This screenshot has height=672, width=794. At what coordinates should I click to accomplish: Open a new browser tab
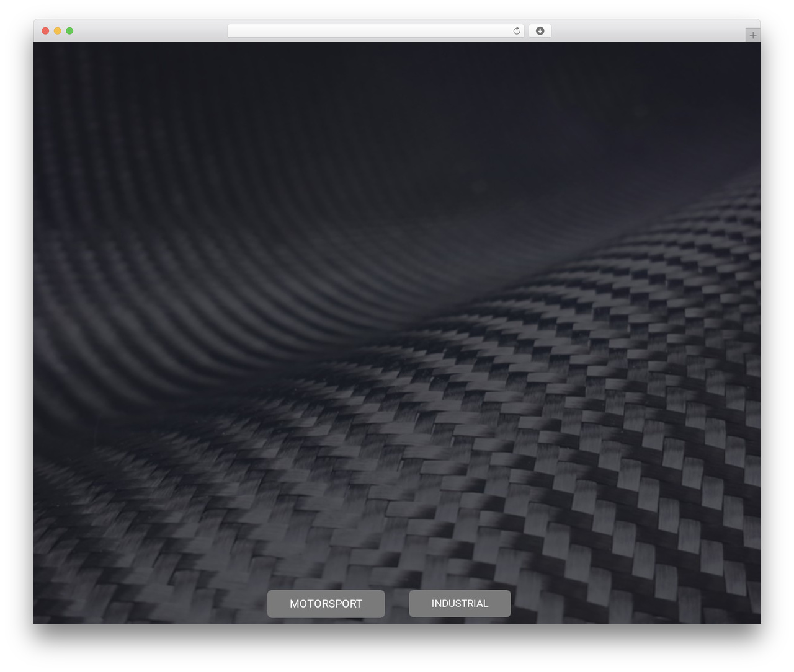(x=752, y=35)
